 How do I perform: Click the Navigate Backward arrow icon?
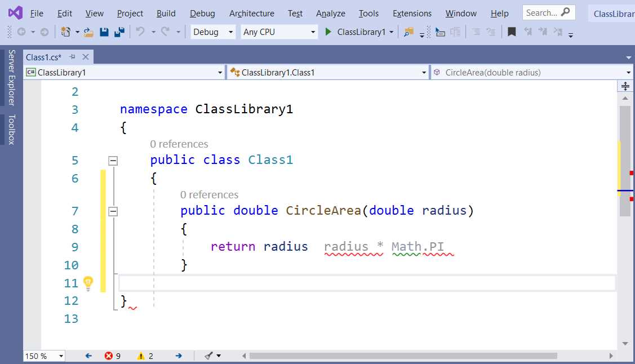(21, 32)
